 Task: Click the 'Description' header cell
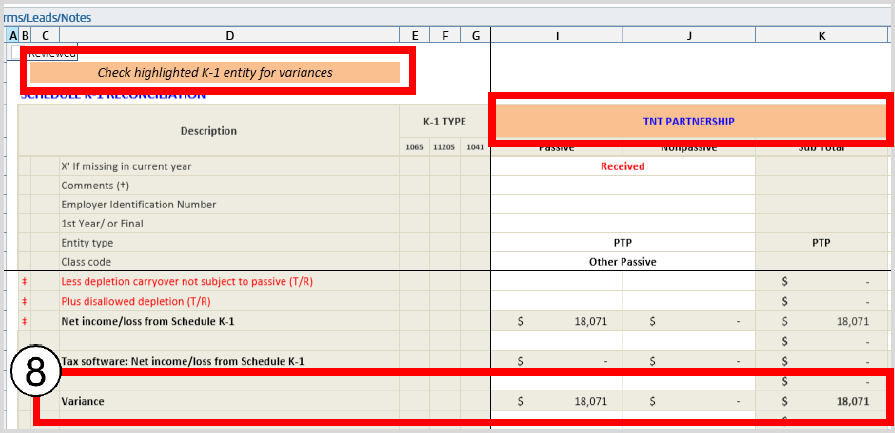pos(208,130)
